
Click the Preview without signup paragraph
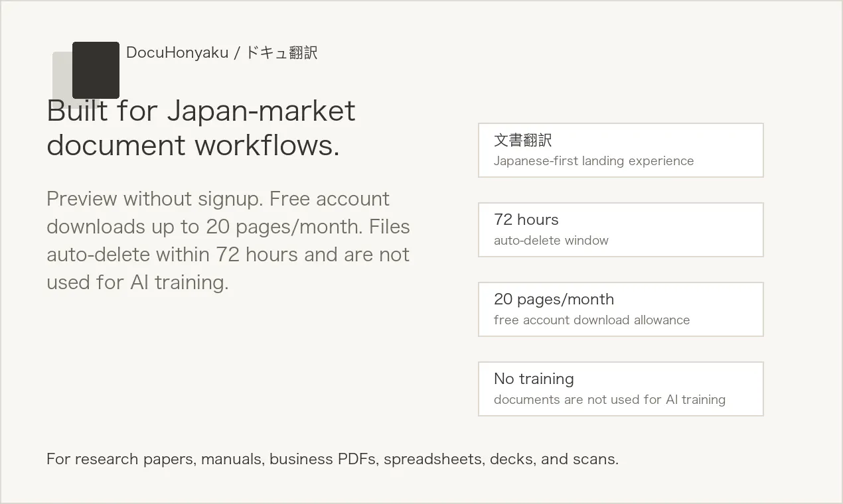point(228,240)
